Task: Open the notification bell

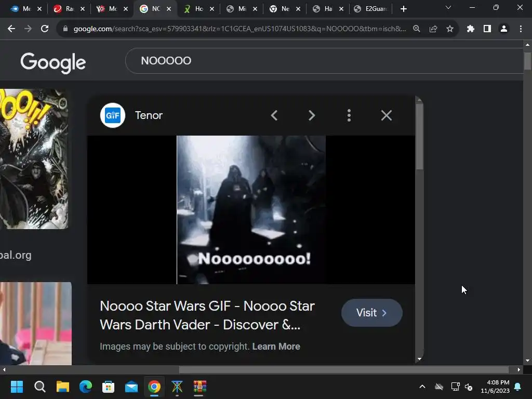Action: click(x=518, y=387)
